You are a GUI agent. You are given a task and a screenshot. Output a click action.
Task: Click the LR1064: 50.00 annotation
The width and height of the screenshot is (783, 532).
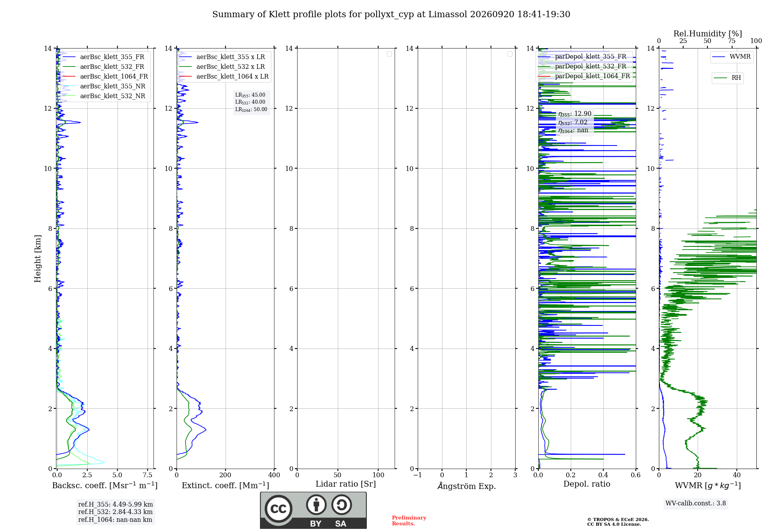click(251, 110)
